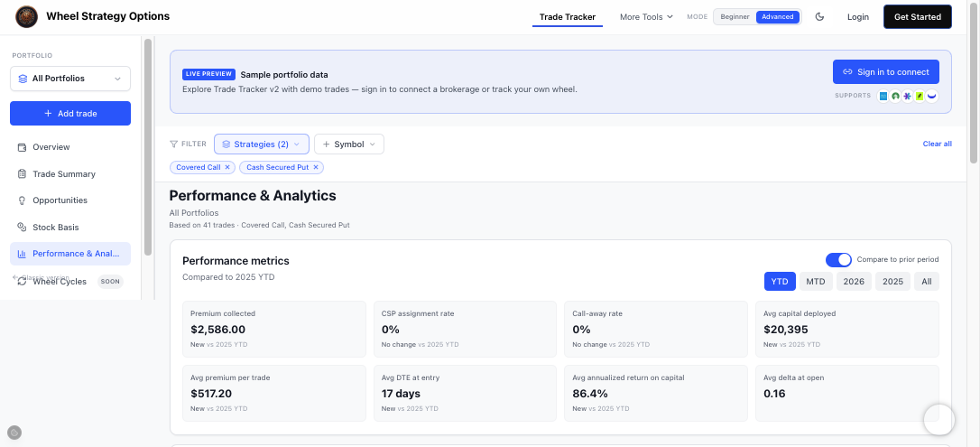
Task: Click Sign in to connect button
Action: [x=885, y=72]
